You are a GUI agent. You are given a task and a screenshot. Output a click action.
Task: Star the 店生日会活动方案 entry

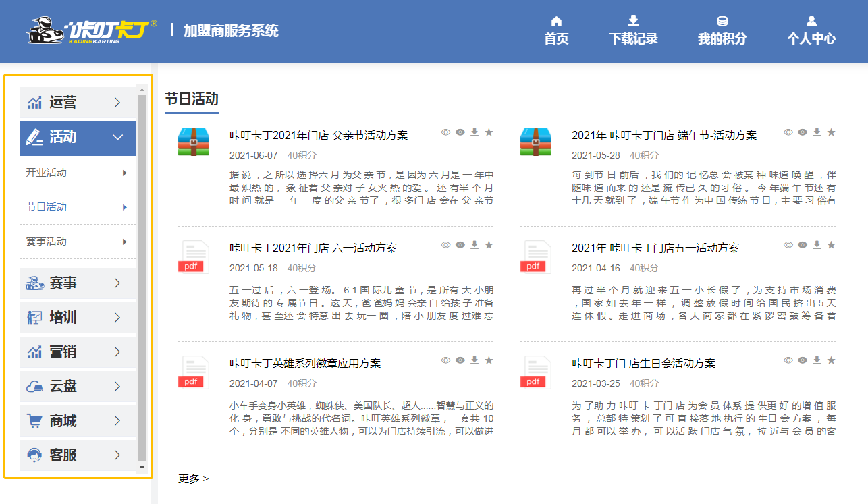point(831,360)
